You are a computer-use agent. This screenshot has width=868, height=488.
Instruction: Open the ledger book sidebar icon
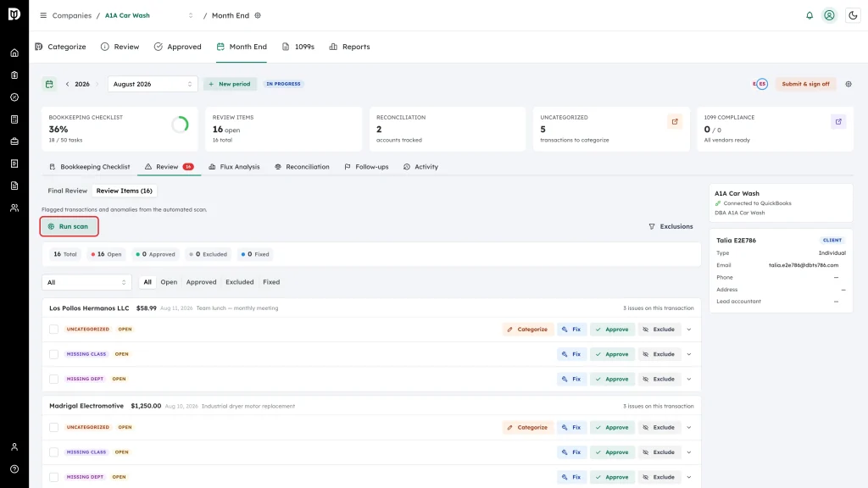point(14,119)
